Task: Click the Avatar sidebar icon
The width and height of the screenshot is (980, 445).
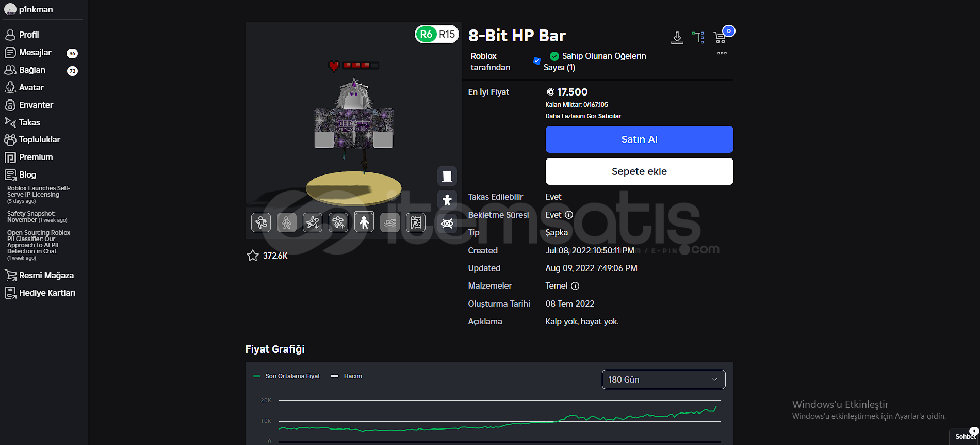Action: coord(10,87)
